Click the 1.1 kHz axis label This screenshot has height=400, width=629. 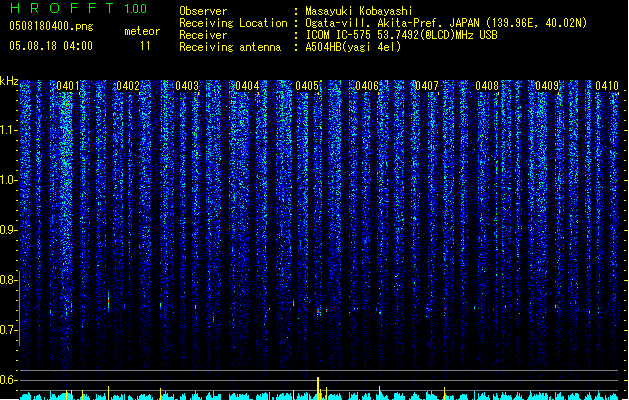(x=8, y=130)
